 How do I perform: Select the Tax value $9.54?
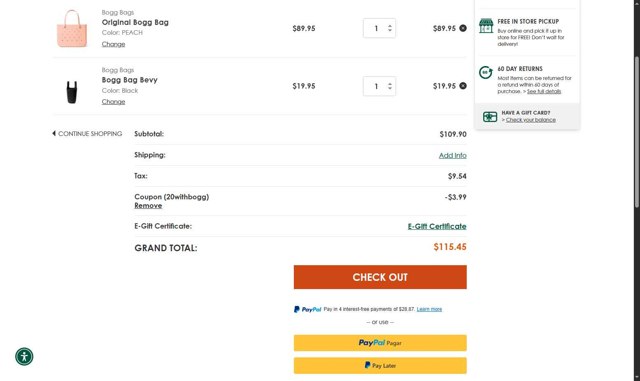click(x=457, y=176)
